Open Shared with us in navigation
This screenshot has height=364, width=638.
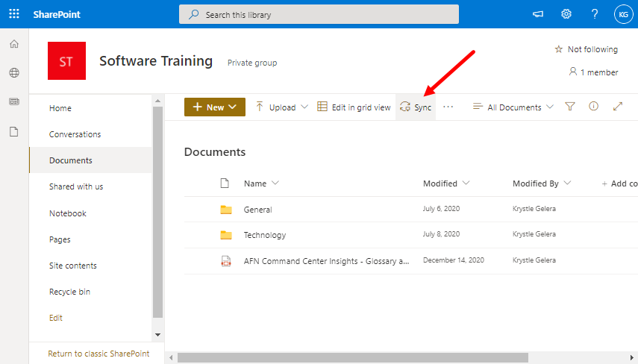[76, 186]
